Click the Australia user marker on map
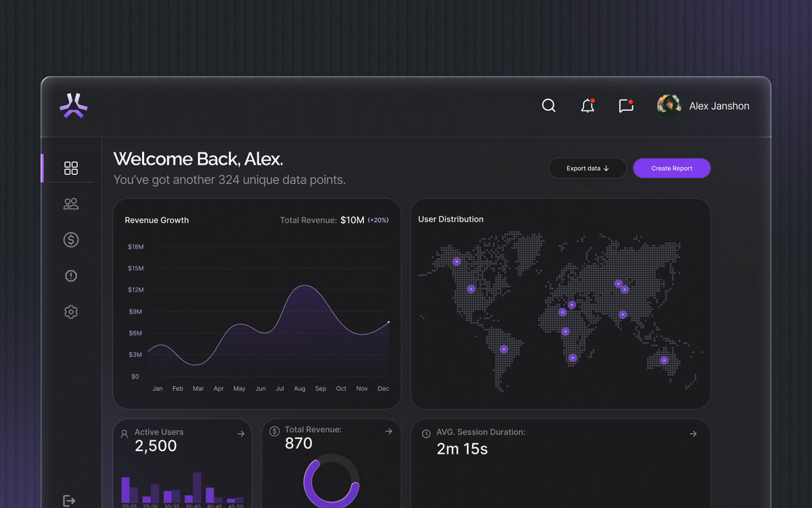 point(664,360)
